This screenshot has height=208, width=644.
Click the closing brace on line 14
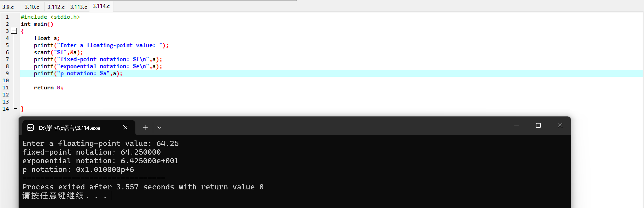click(x=22, y=109)
